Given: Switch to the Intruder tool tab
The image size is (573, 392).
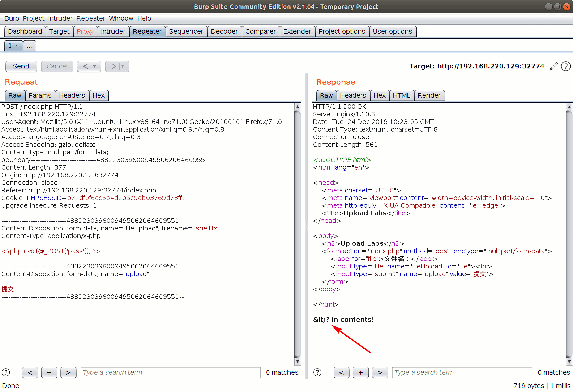Looking at the screenshot, I should (113, 32).
